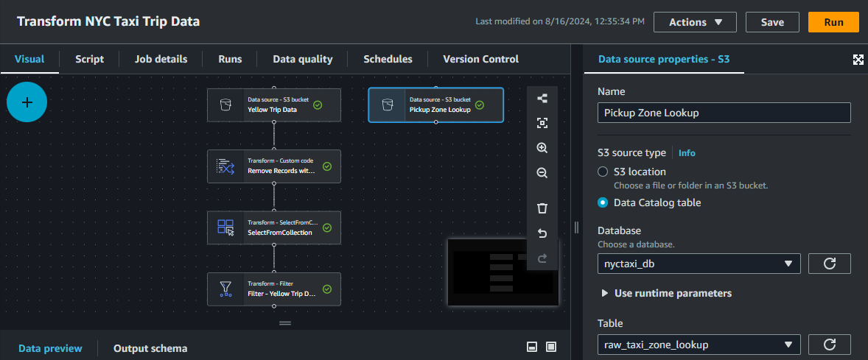
Task: Expand properties panel to full screen
Action: point(858,60)
